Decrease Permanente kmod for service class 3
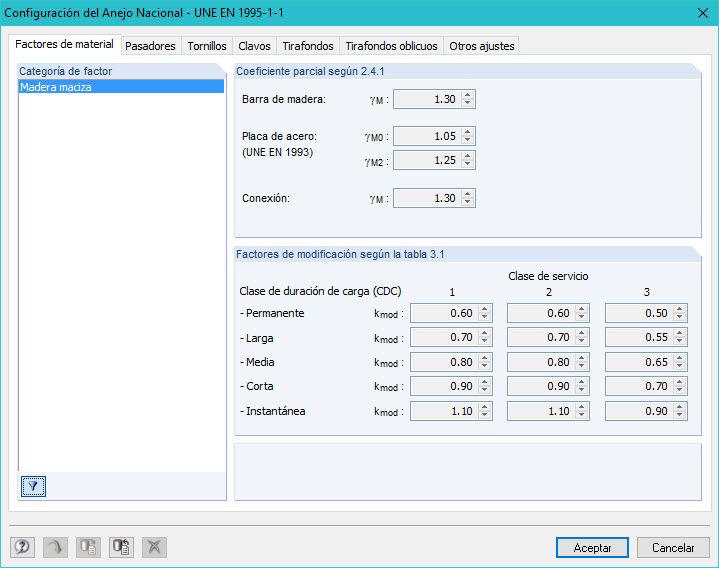 point(680,317)
